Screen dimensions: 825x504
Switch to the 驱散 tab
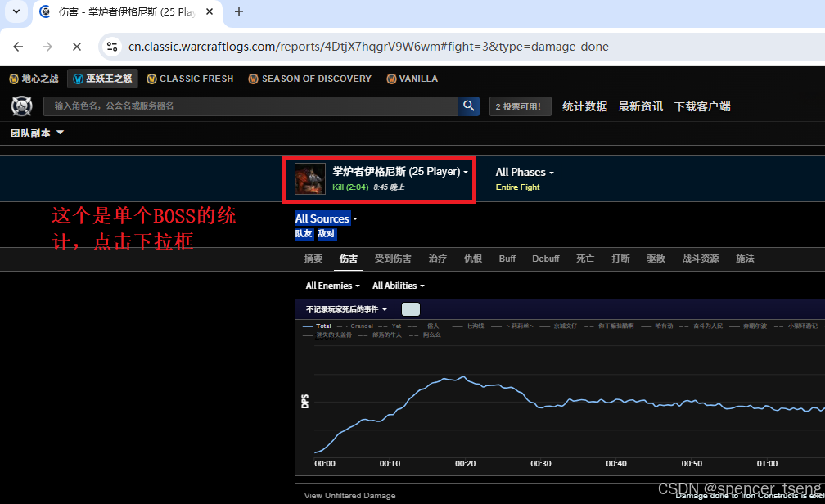656,259
